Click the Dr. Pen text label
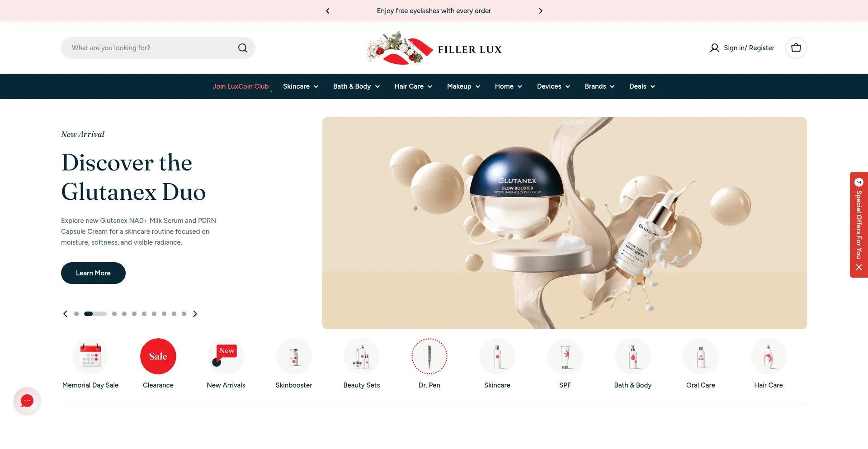Image resolution: width=868 pixels, height=449 pixels. click(x=429, y=385)
